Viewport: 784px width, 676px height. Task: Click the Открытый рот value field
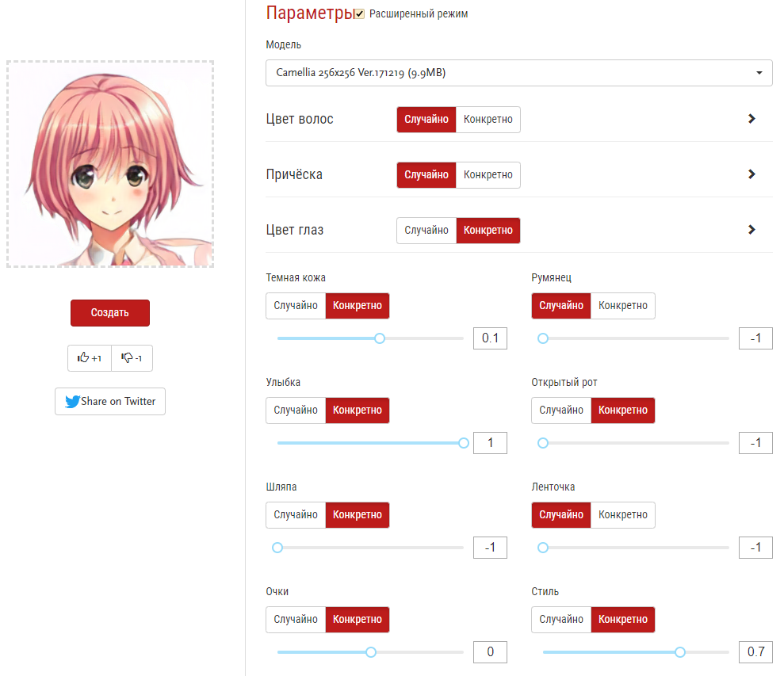(756, 443)
